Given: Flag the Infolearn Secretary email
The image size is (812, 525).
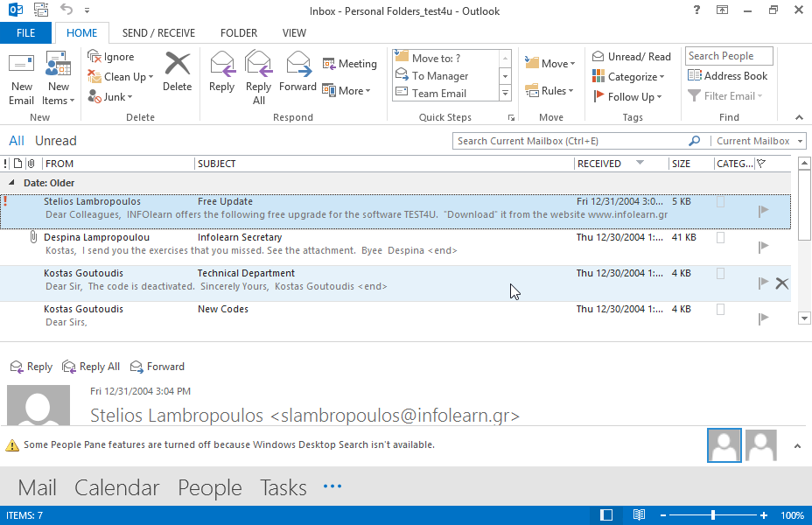Looking at the screenshot, I should (x=763, y=247).
